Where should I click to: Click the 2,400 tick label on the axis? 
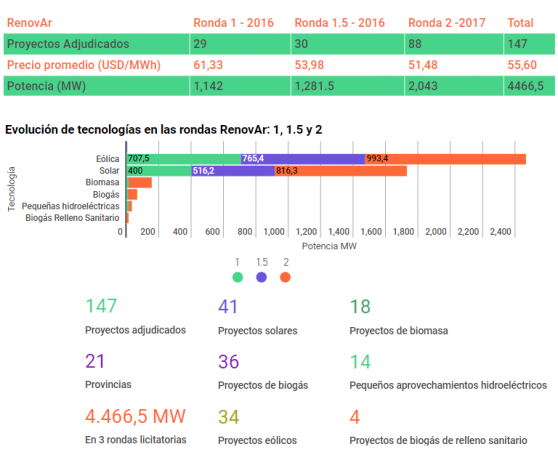click(500, 232)
